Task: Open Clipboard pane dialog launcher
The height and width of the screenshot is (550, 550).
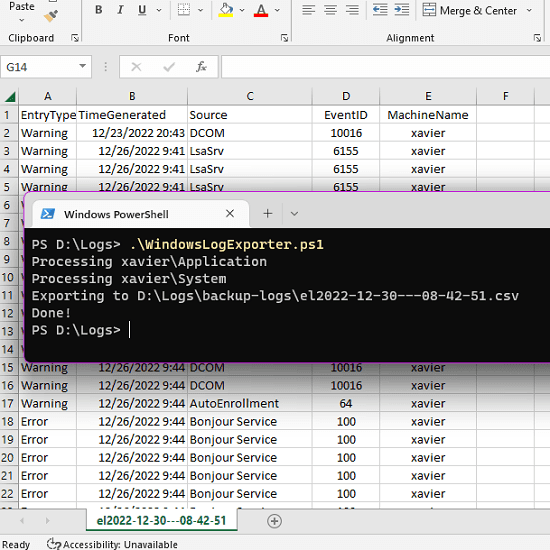Action: coord(75,38)
